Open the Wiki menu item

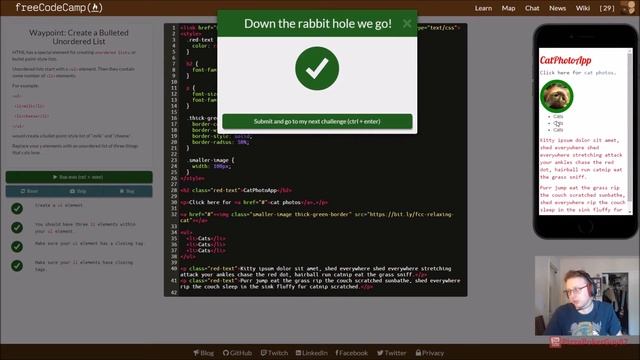coord(582,8)
